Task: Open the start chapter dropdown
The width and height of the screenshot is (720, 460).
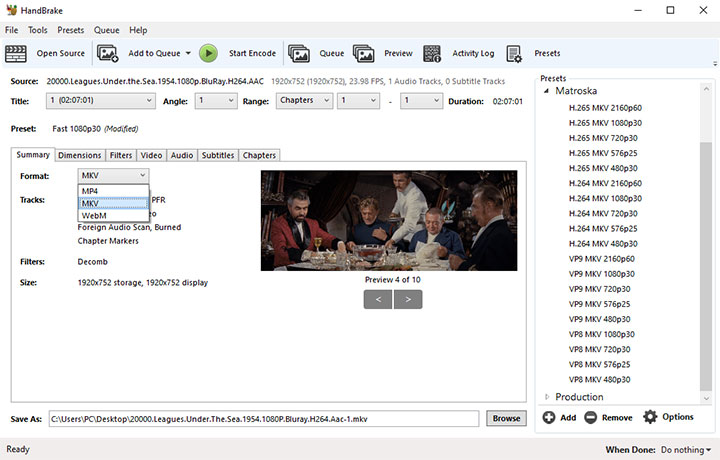Action: (x=358, y=101)
